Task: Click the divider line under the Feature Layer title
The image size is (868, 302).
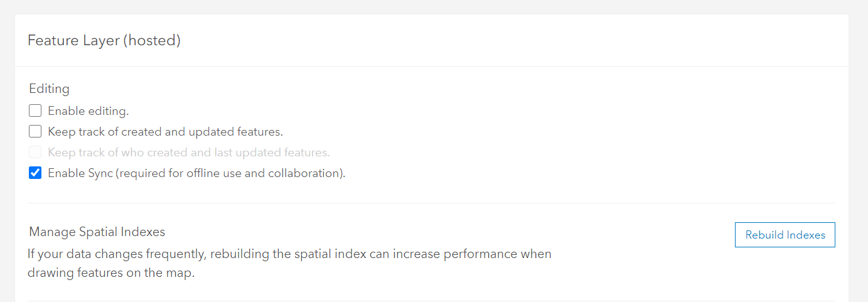Action: [432, 66]
